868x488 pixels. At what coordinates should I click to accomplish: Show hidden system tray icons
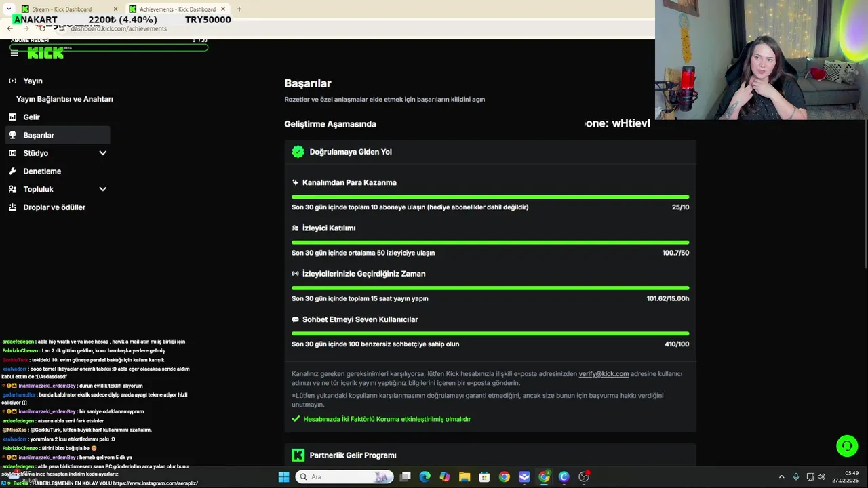click(781, 476)
